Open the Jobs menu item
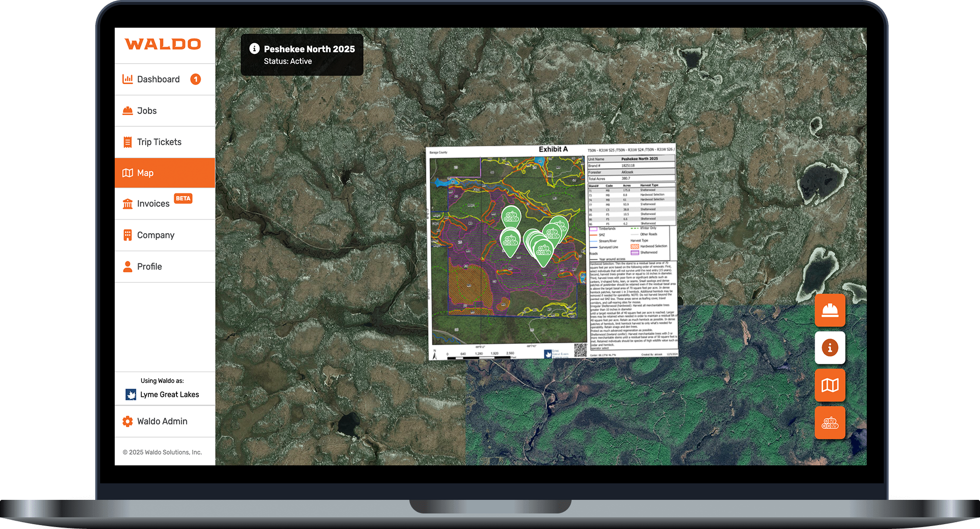This screenshot has height=529, width=980. 147,111
